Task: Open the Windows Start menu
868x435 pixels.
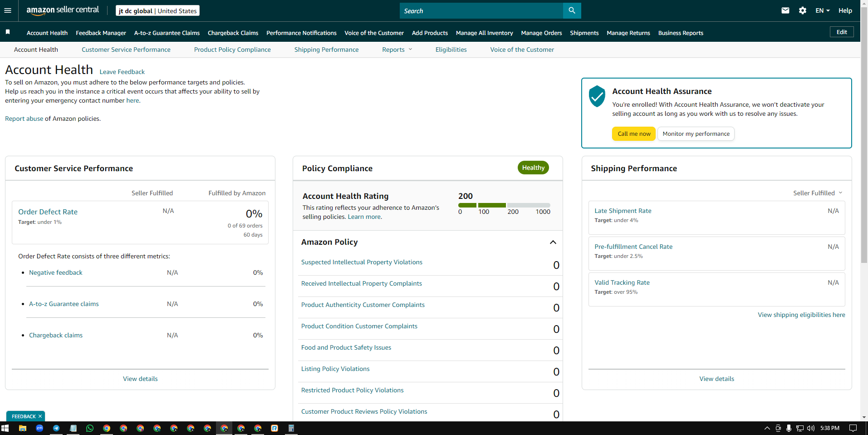Action: [5, 428]
